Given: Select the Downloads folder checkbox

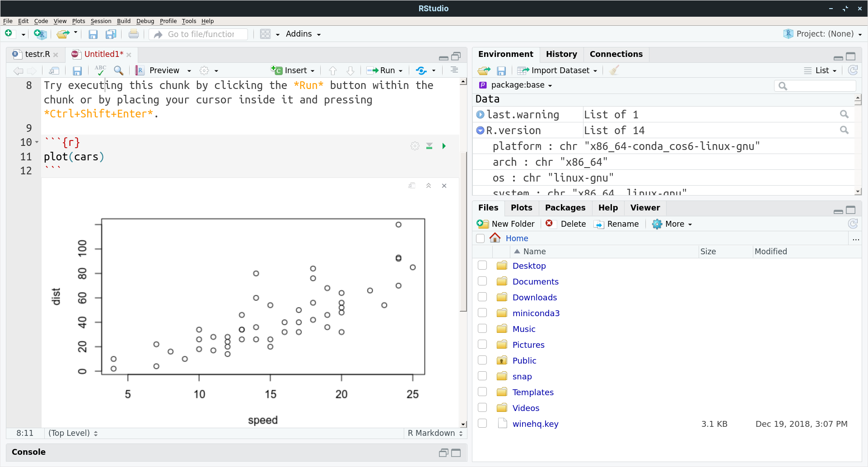Looking at the screenshot, I should click(482, 297).
